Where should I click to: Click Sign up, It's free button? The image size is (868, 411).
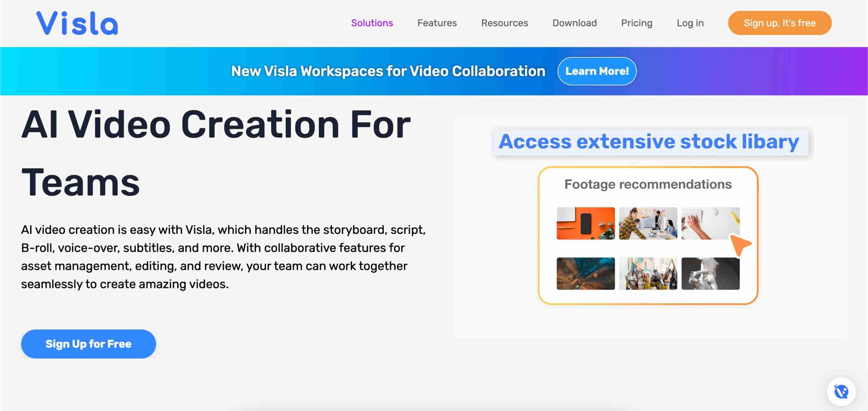coord(780,23)
